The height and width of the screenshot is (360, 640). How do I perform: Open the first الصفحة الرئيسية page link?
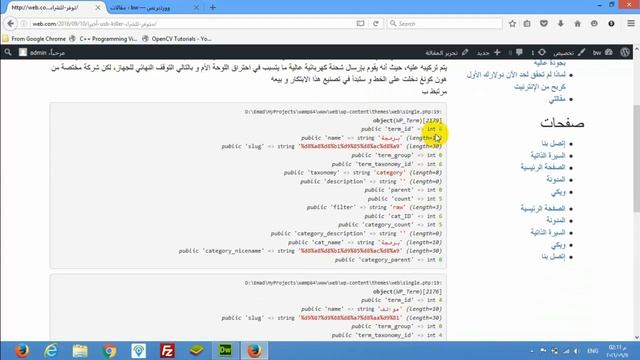point(543,167)
